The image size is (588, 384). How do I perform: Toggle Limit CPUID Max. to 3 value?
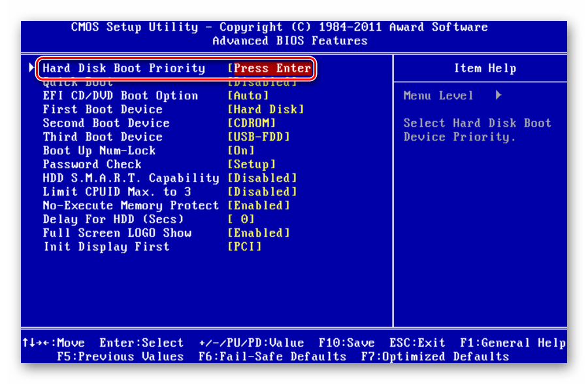tap(262, 192)
